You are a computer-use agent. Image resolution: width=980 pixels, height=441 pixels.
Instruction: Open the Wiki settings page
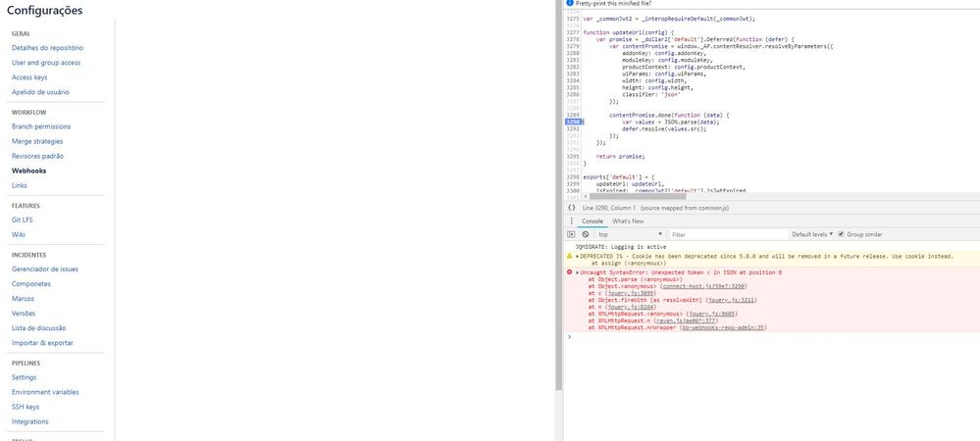pyautogui.click(x=18, y=235)
